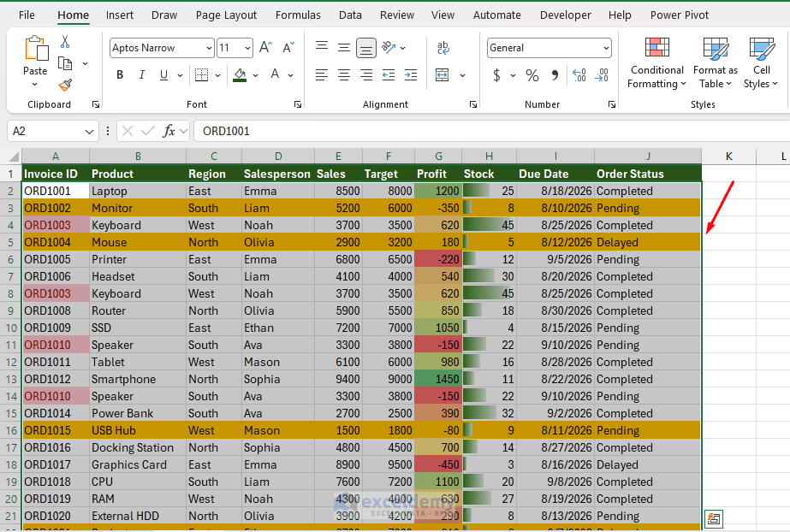This screenshot has height=532, width=790.
Task: Open underline style dropdown arrow
Action: 180,75
